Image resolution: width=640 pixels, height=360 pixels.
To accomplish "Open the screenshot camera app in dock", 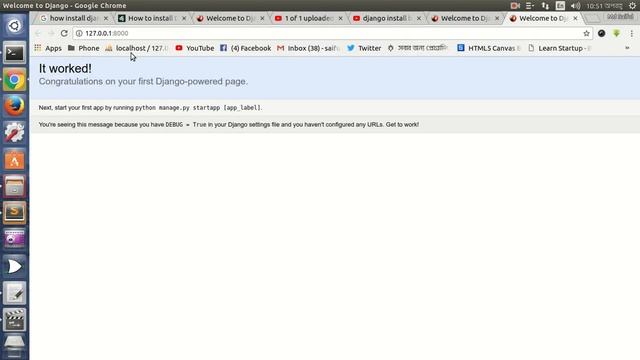I will click(14, 239).
